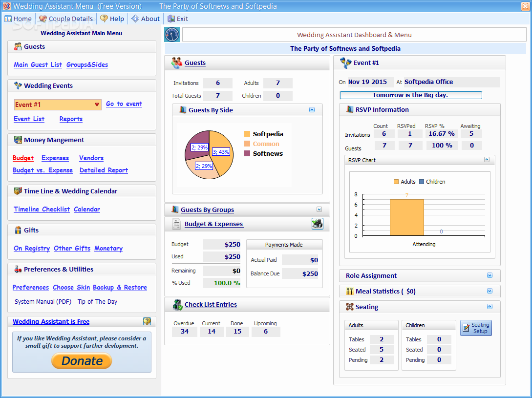This screenshot has width=532, height=398.
Task: Collapse the RSVP Chart section
Action: click(487, 160)
